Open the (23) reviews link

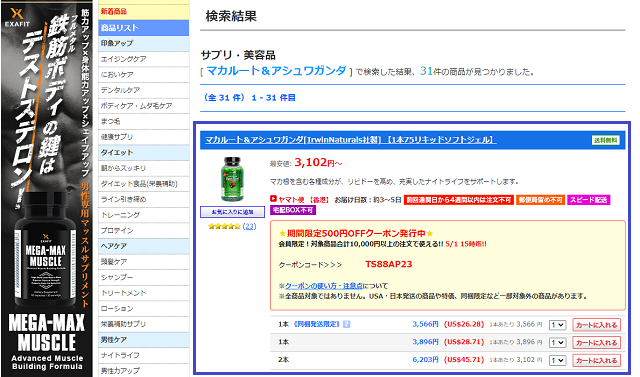click(x=249, y=226)
